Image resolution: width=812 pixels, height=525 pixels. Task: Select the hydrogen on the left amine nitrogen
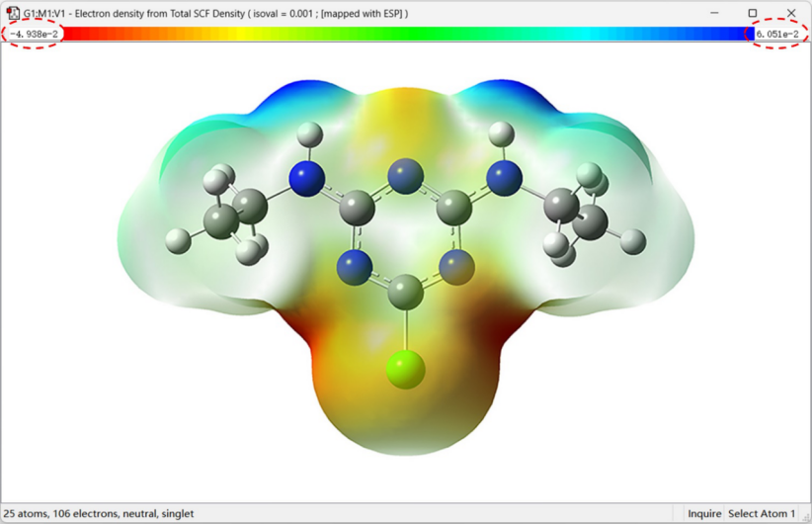[x=309, y=134]
